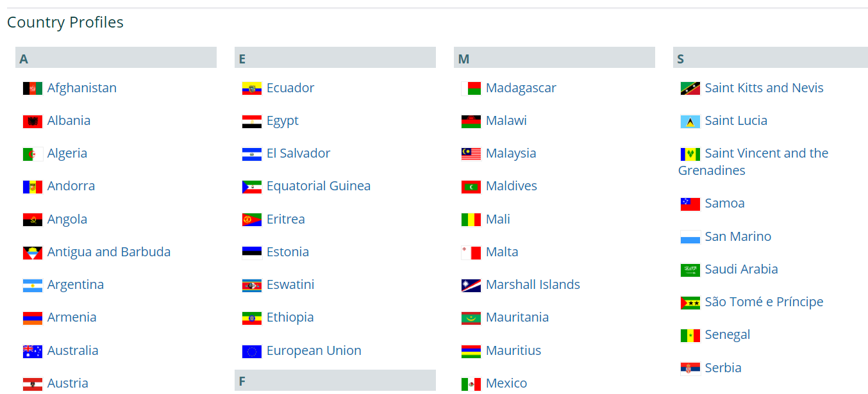
Task: Click the Eritrea flag icon
Action: tap(252, 220)
